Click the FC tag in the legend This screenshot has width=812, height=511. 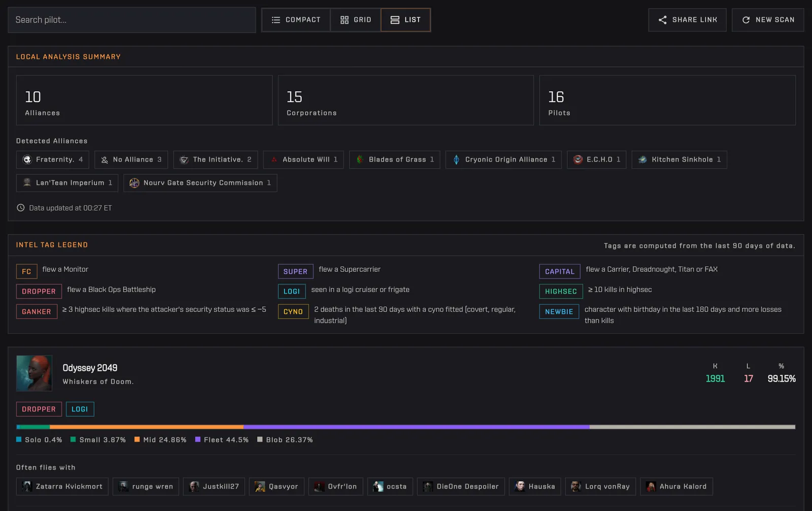tap(26, 272)
